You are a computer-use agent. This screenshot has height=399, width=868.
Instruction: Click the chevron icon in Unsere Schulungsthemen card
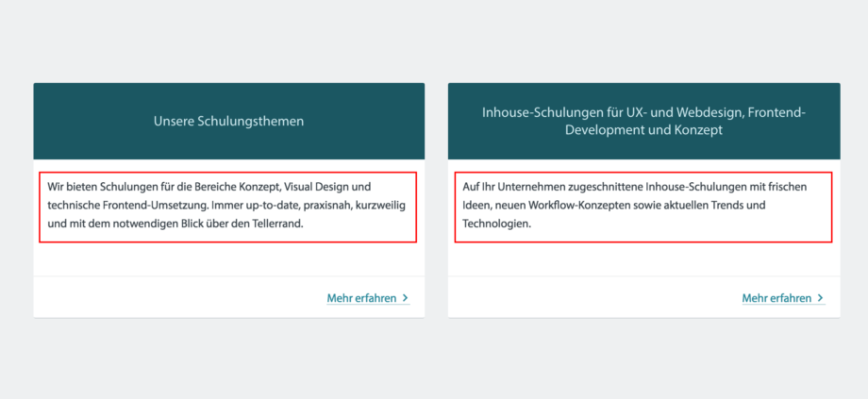pyautogui.click(x=406, y=298)
